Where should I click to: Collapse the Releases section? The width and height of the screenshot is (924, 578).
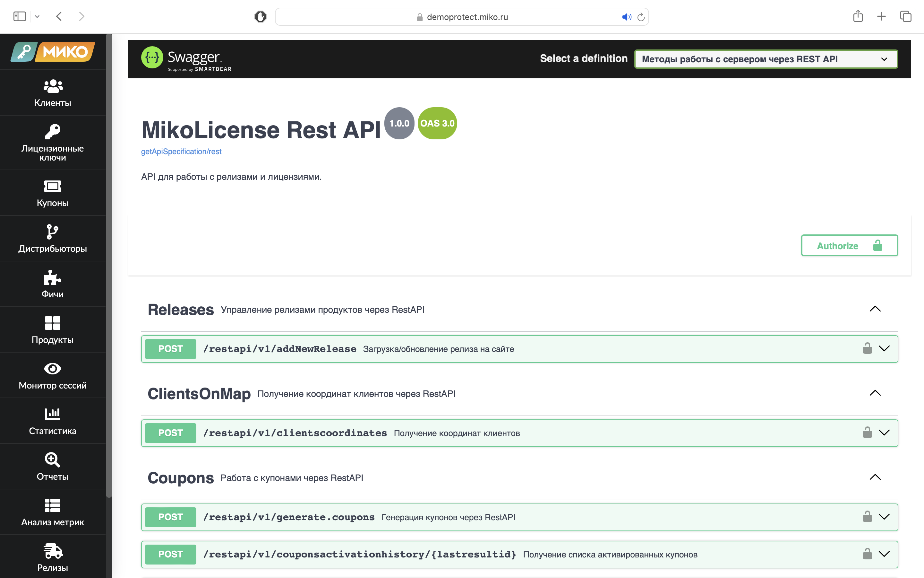pyautogui.click(x=875, y=309)
